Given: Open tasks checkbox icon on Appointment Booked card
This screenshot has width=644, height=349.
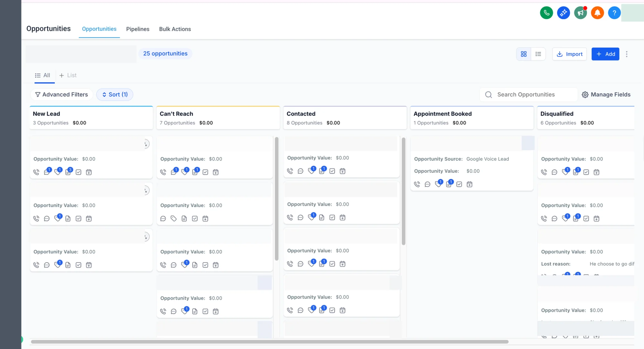Looking at the screenshot, I should pos(459,184).
